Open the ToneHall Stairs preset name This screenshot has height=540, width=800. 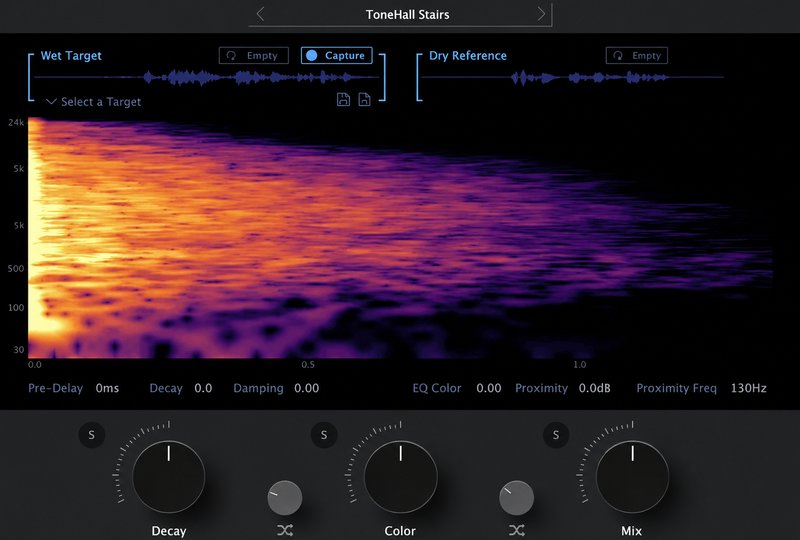[407, 15]
